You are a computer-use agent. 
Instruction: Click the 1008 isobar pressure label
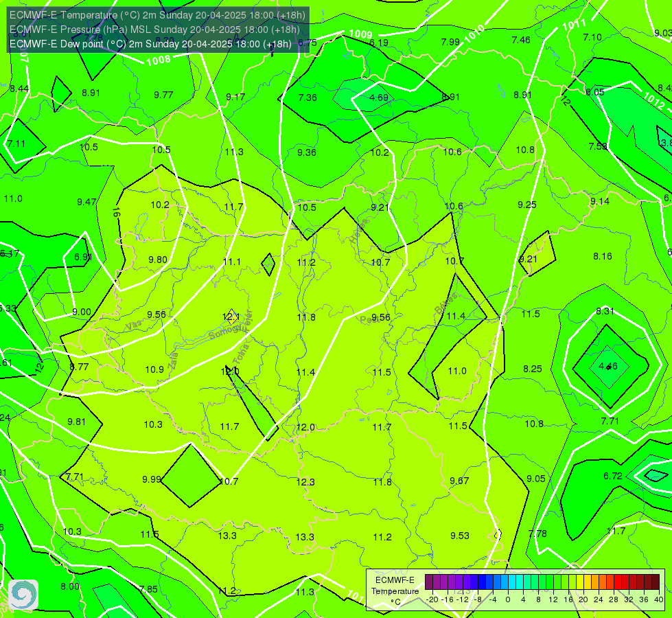tap(159, 60)
